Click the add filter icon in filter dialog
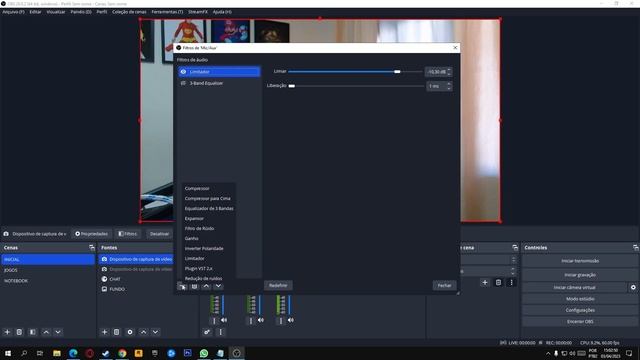Image resolution: width=640 pixels, height=360 pixels. coord(182,287)
